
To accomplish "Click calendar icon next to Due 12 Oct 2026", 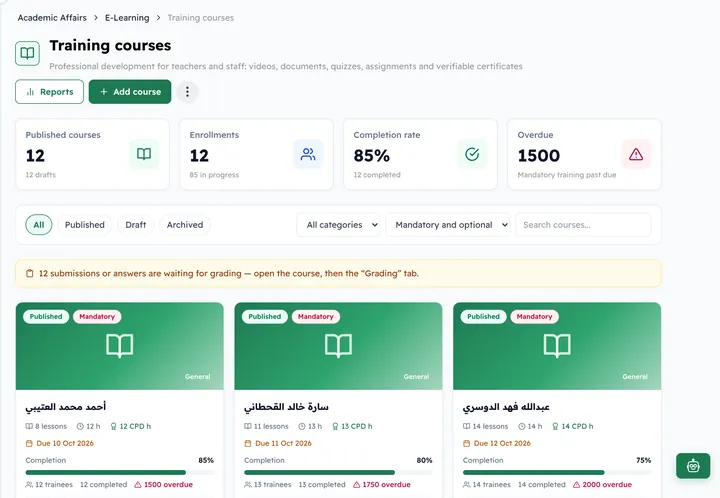I will click(467, 443).
